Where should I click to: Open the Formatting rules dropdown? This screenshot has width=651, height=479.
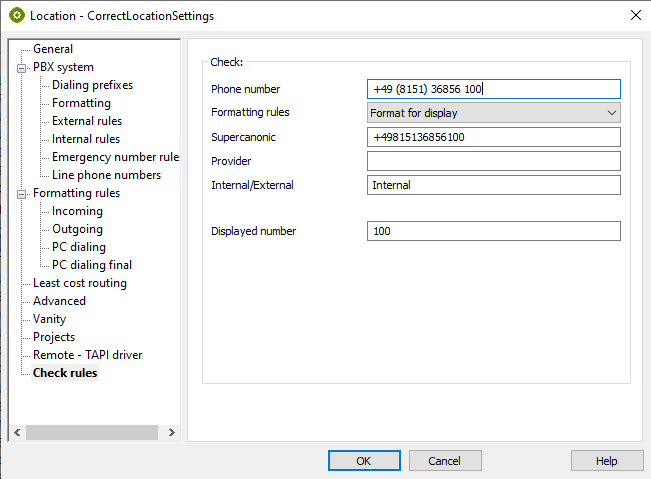pos(494,113)
